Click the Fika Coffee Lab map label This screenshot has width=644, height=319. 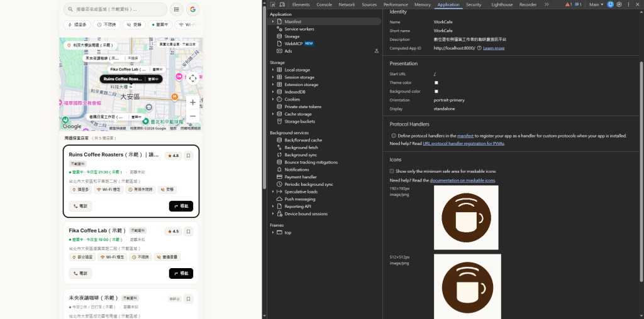136,69
